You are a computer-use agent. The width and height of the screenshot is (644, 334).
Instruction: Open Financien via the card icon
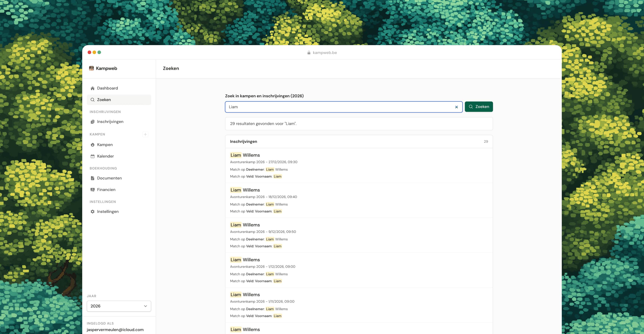click(92, 190)
